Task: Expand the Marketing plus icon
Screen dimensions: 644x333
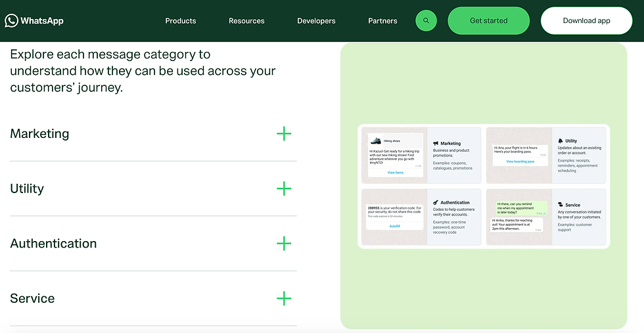Action: [x=284, y=133]
